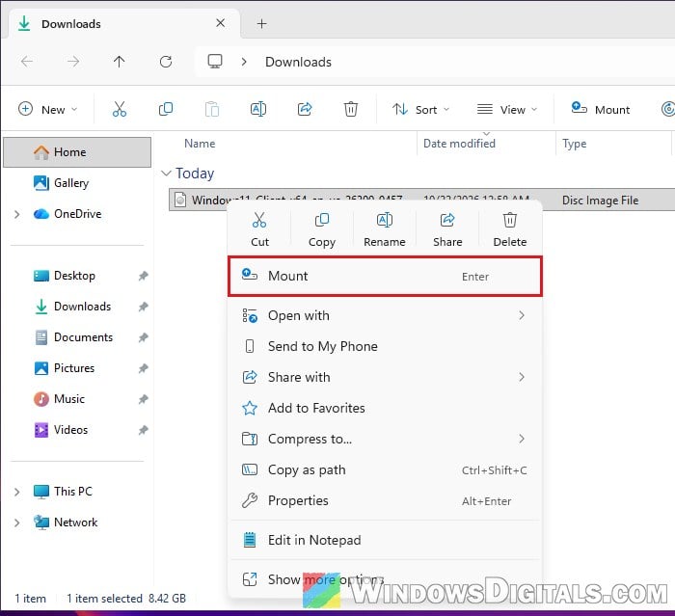Expand the Network node

[x=16, y=522]
